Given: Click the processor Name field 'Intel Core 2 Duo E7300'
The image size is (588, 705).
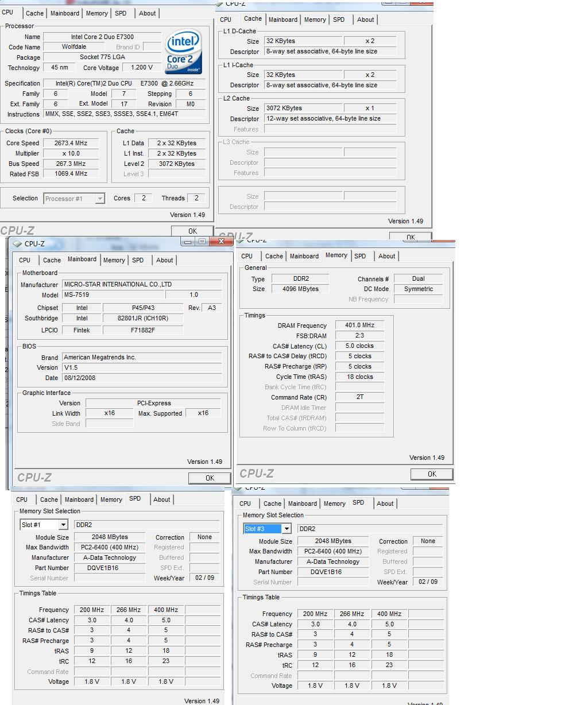Looking at the screenshot, I should [103, 37].
